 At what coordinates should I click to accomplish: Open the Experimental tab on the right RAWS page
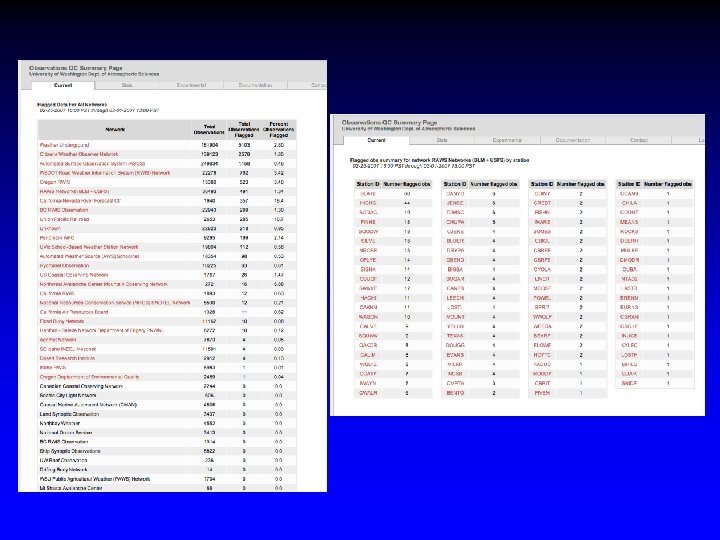(507, 140)
